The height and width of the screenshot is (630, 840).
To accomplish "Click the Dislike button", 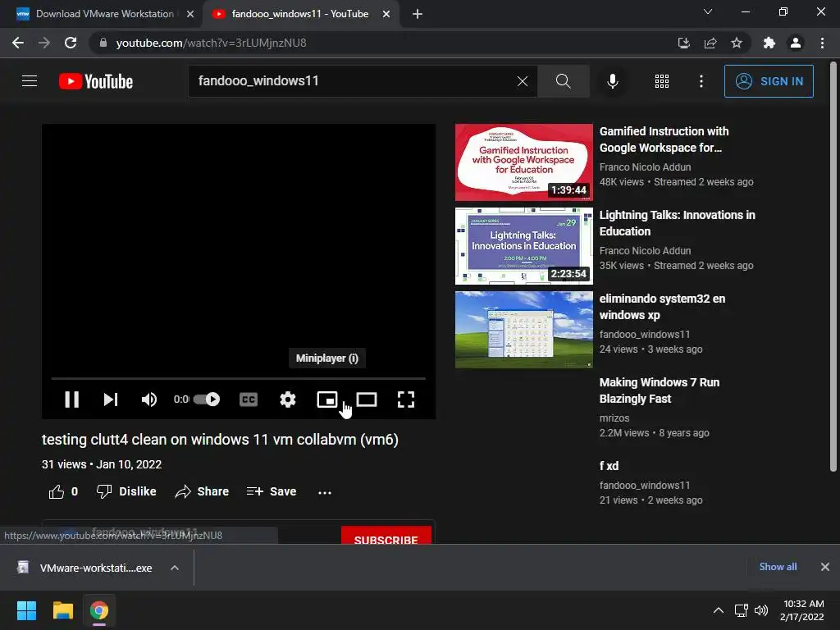I will point(126,491).
